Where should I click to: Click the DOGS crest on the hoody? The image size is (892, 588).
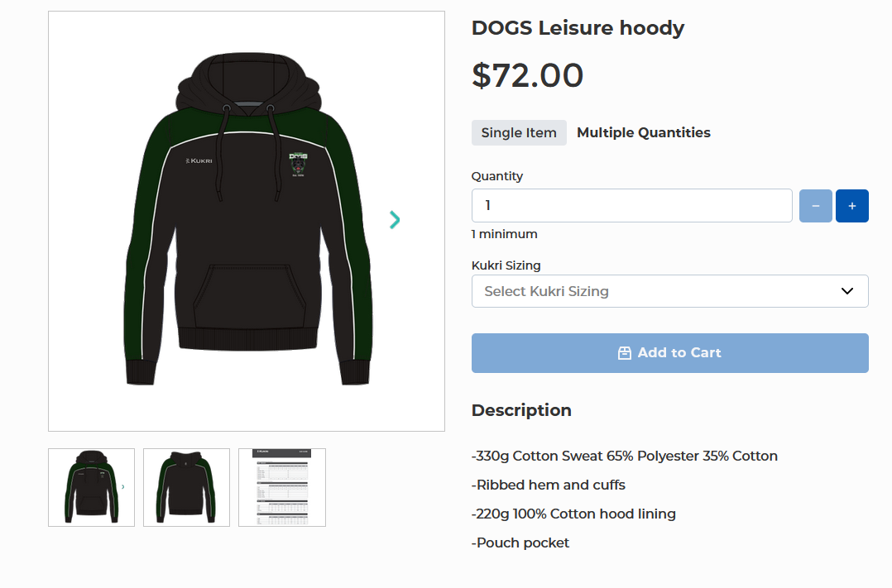[x=298, y=162]
